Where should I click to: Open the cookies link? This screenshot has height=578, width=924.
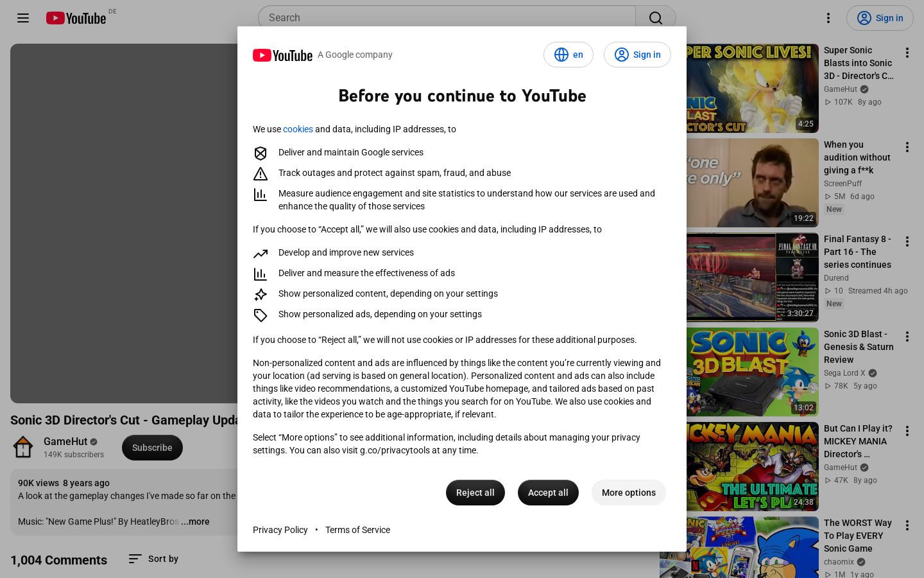coord(298,129)
